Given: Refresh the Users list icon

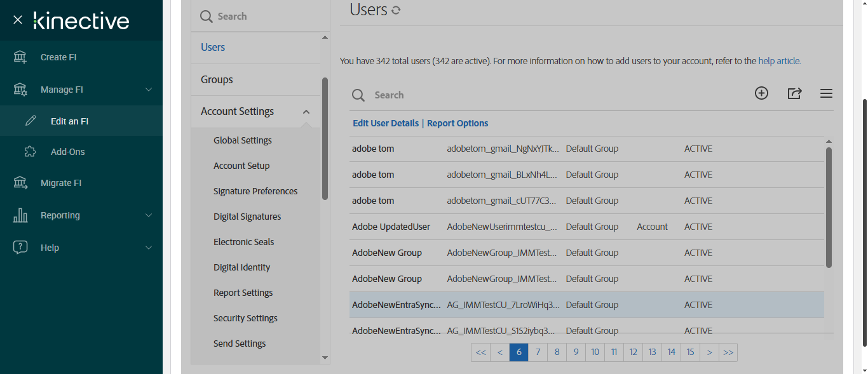Looking at the screenshot, I should pos(396,10).
